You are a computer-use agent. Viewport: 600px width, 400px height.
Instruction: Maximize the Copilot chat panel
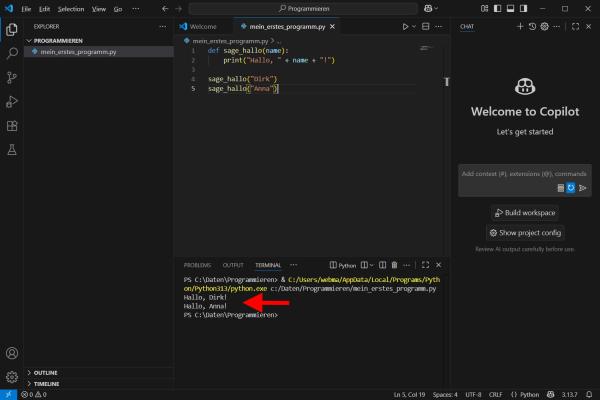(576, 26)
